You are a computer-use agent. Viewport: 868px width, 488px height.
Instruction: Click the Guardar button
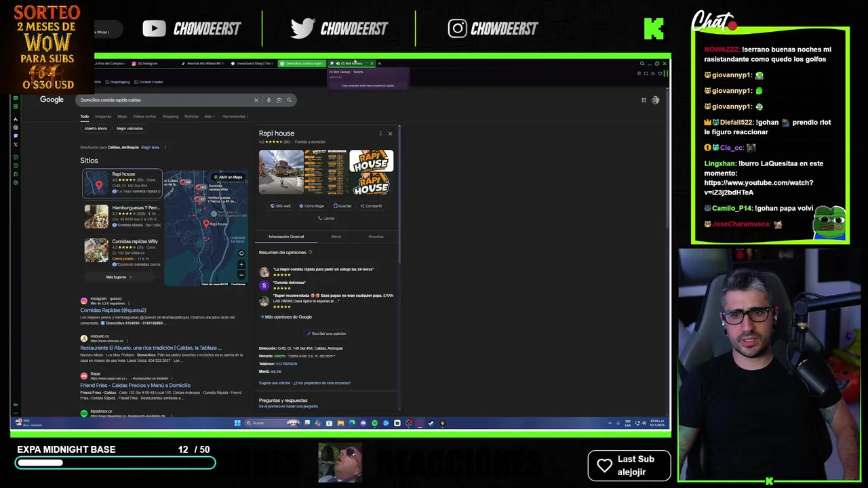pos(342,206)
